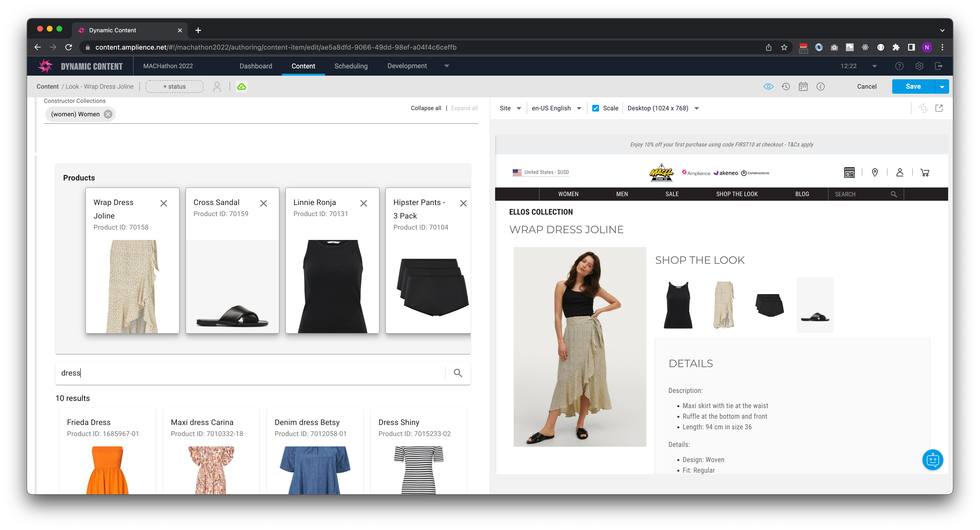
Task: Click the cloud sync status icon near the breadcrumb
Action: click(242, 86)
